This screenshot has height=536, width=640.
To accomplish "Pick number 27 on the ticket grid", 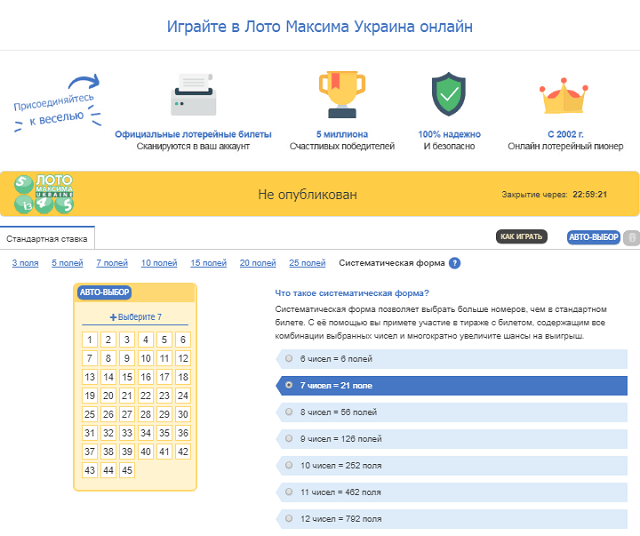I will (x=127, y=414).
